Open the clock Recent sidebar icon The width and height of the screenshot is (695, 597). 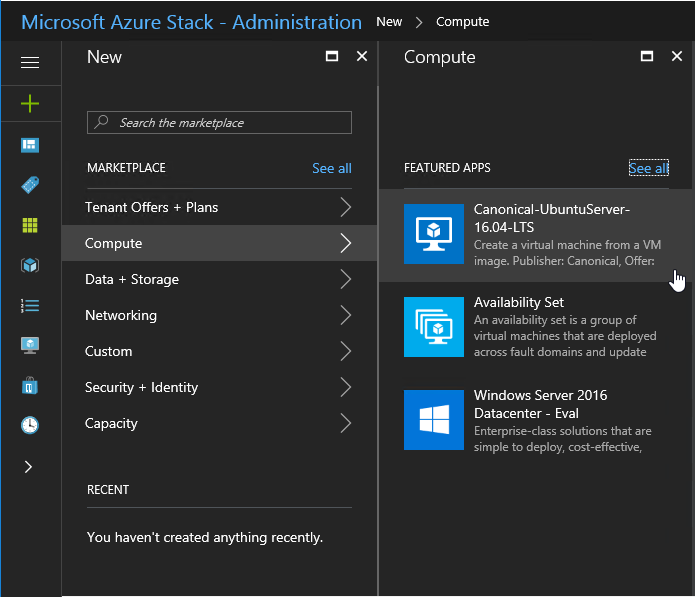[x=30, y=425]
